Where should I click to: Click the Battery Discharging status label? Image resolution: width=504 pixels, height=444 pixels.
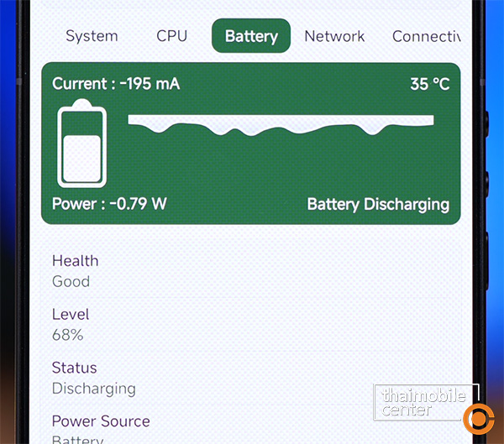point(378,204)
